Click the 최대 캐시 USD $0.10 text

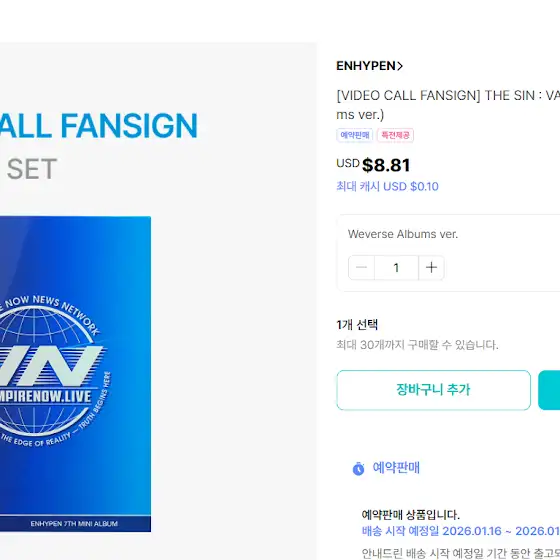click(x=387, y=186)
